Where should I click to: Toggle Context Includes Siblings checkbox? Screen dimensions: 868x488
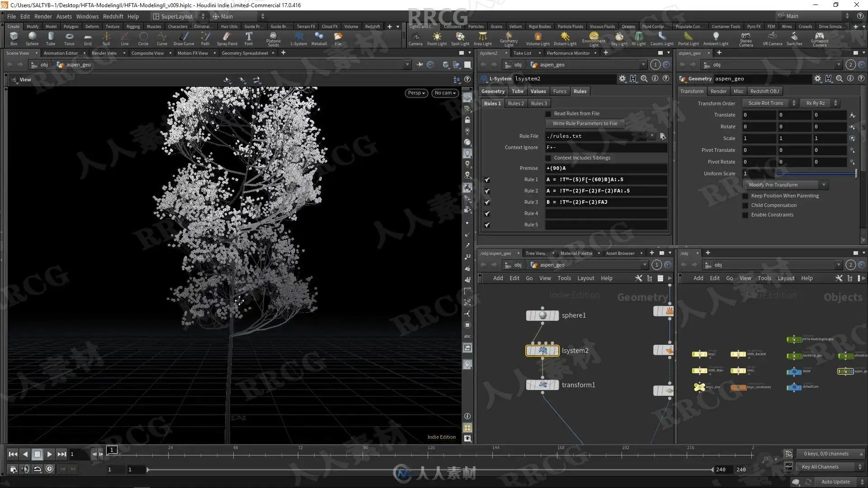click(548, 158)
